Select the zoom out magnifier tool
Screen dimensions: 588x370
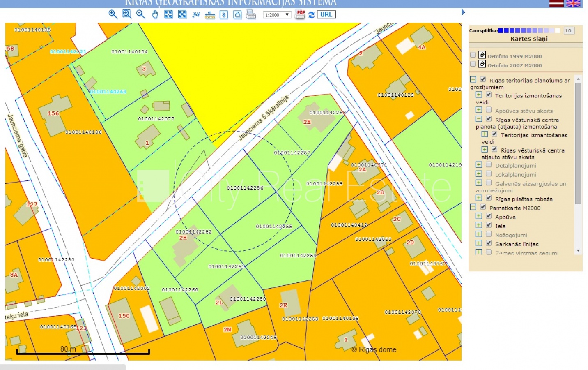(x=140, y=14)
